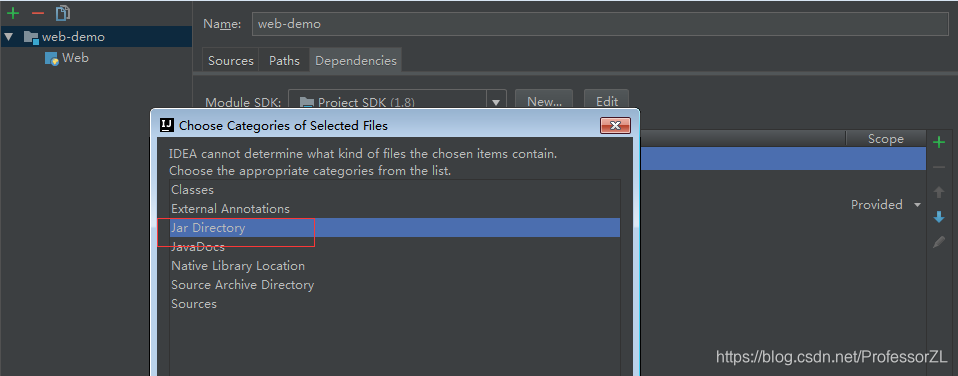Choose the JavaDocs category
The image size is (958, 376).
395,247
